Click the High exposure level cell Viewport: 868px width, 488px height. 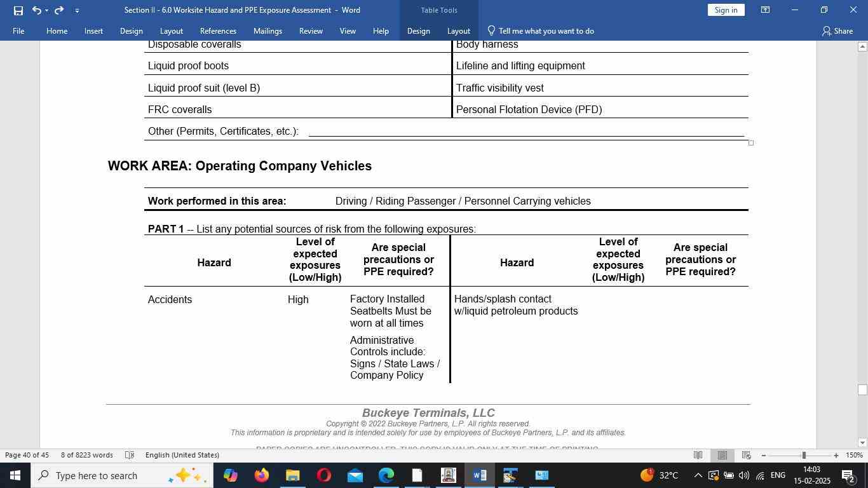(298, 299)
